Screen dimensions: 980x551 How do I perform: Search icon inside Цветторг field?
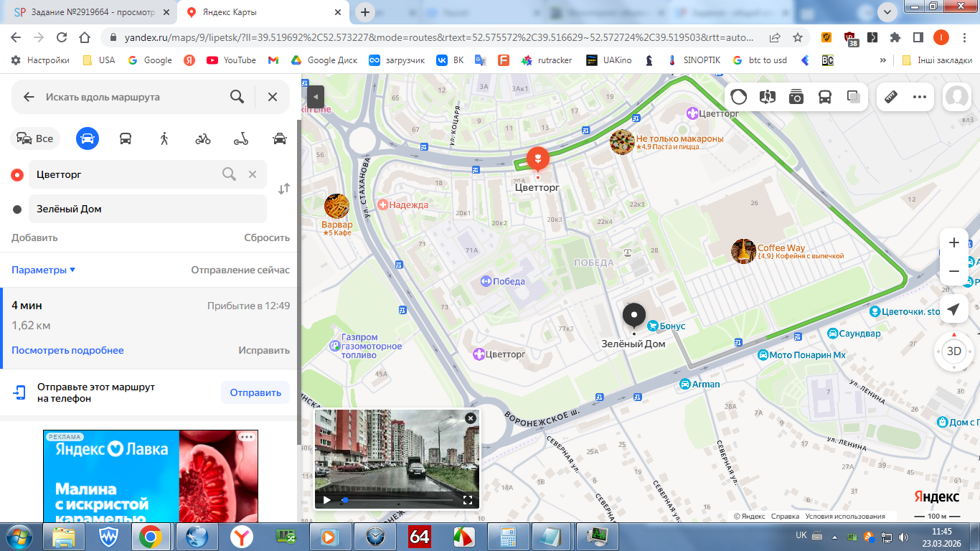[x=229, y=174]
